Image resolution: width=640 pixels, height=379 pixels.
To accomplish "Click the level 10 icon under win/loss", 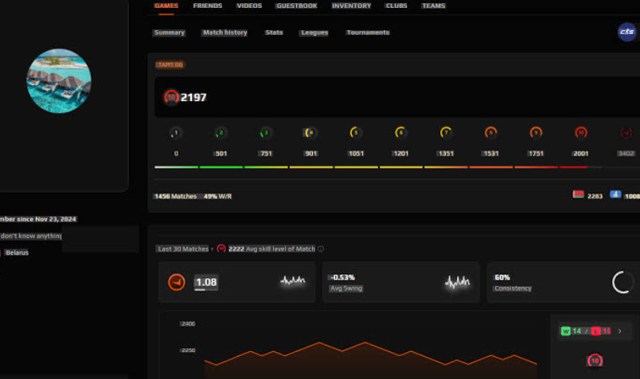I will (x=595, y=361).
